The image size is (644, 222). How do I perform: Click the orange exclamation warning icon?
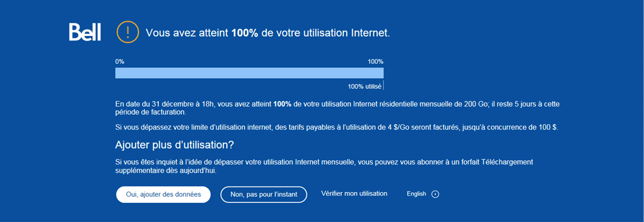[128, 32]
